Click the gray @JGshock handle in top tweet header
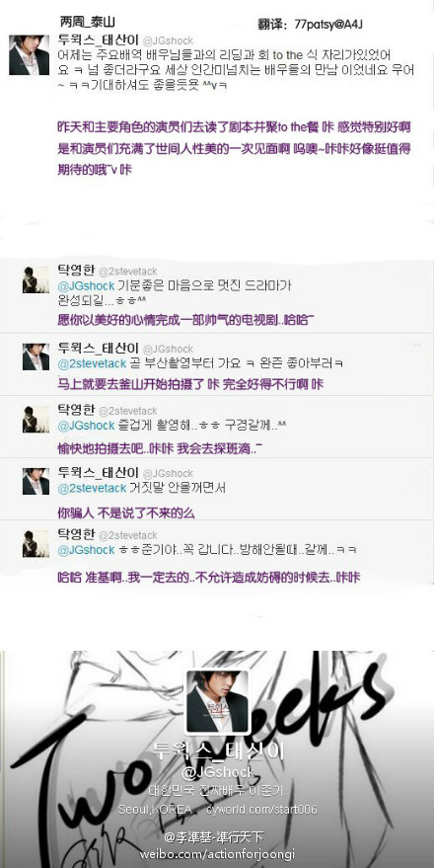This screenshot has height=868, width=434. [x=168, y=40]
